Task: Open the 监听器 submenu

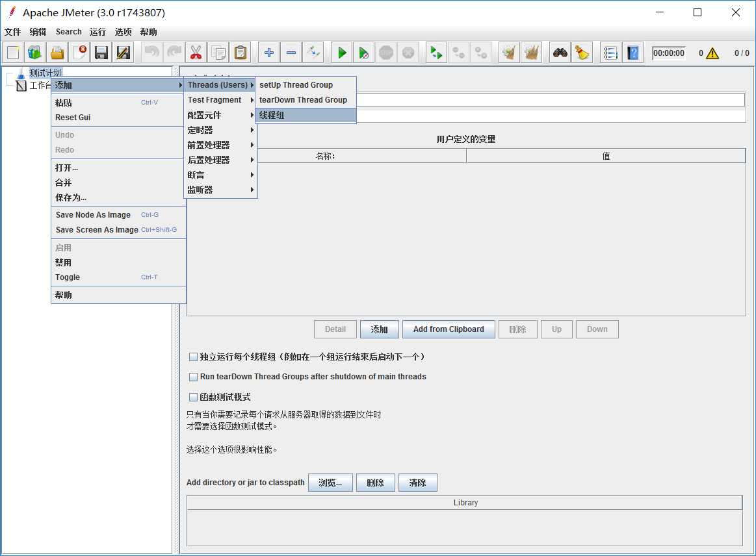Action: pyautogui.click(x=220, y=190)
